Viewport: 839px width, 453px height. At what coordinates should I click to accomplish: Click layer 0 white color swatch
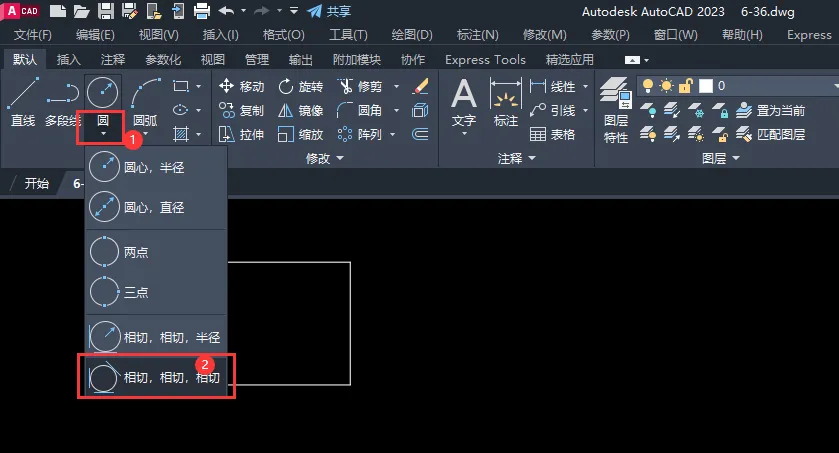click(x=706, y=86)
